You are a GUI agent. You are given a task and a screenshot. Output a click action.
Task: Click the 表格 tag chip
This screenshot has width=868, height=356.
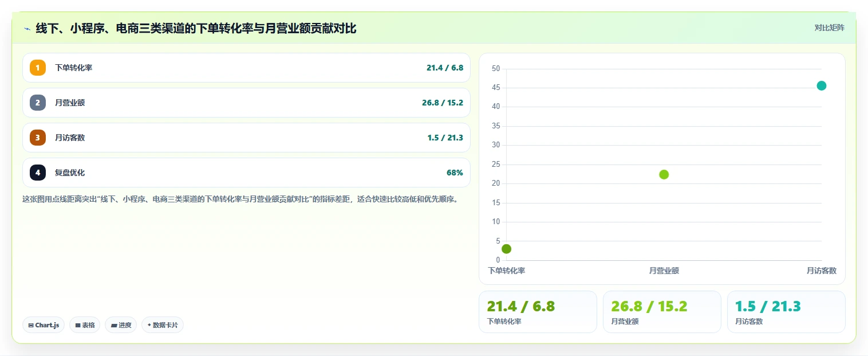tap(85, 325)
